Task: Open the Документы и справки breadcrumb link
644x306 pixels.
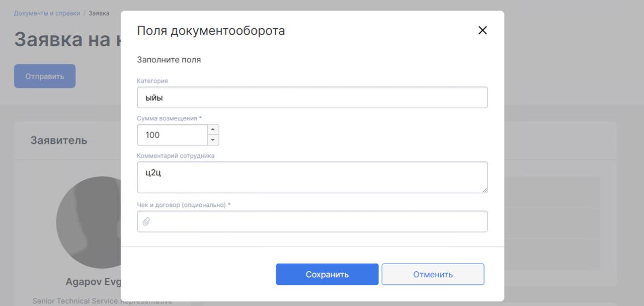Action: [47, 14]
